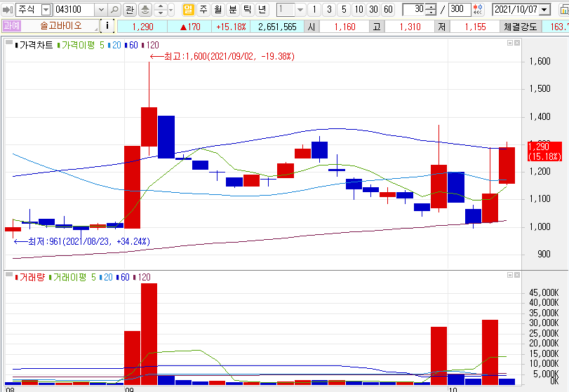Click the volume 20-day MA legend
569x392 pixels.
pos(108,277)
